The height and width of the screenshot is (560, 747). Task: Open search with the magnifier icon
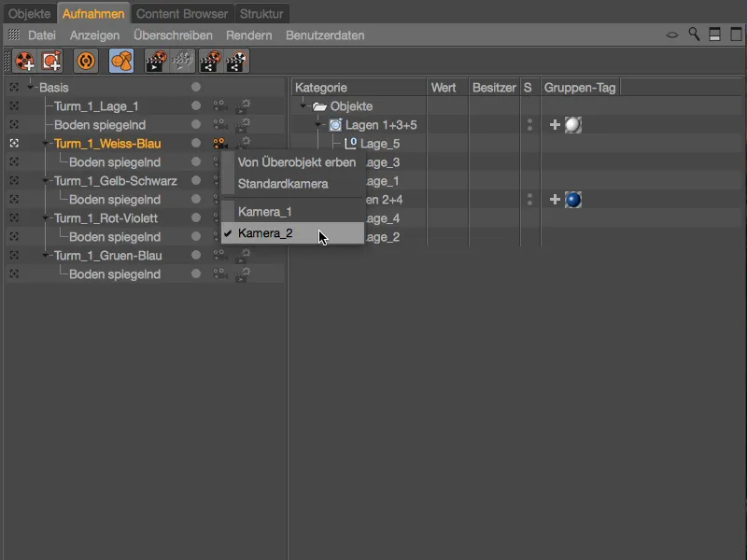click(x=694, y=35)
